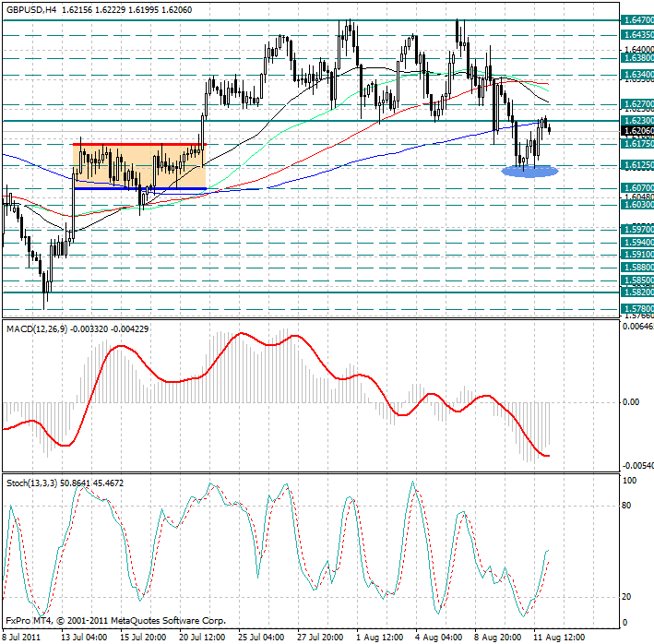Click the 1.64700 price level label
The width and height of the screenshot is (654, 644).
(636, 19)
